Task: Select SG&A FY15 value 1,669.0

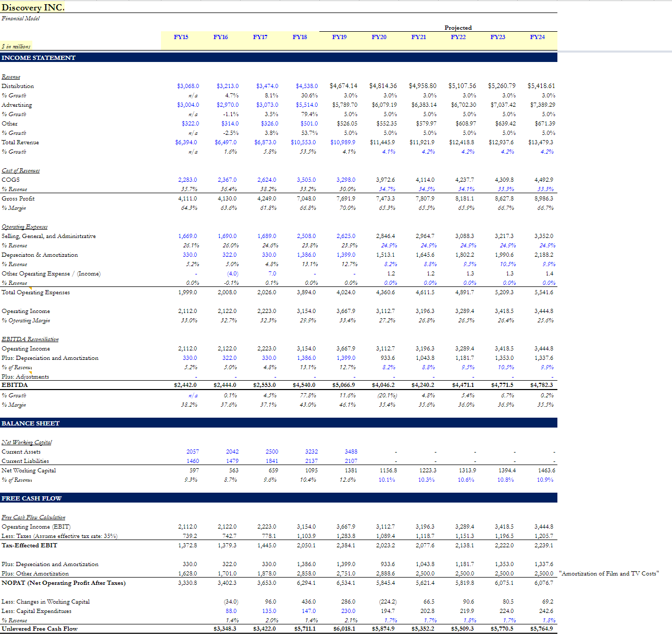Action: point(188,236)
